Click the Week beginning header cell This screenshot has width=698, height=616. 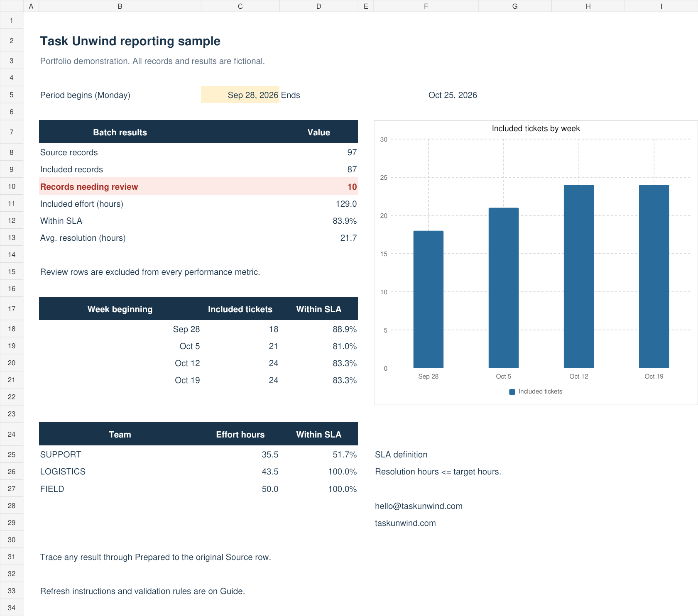pos(120,309)
